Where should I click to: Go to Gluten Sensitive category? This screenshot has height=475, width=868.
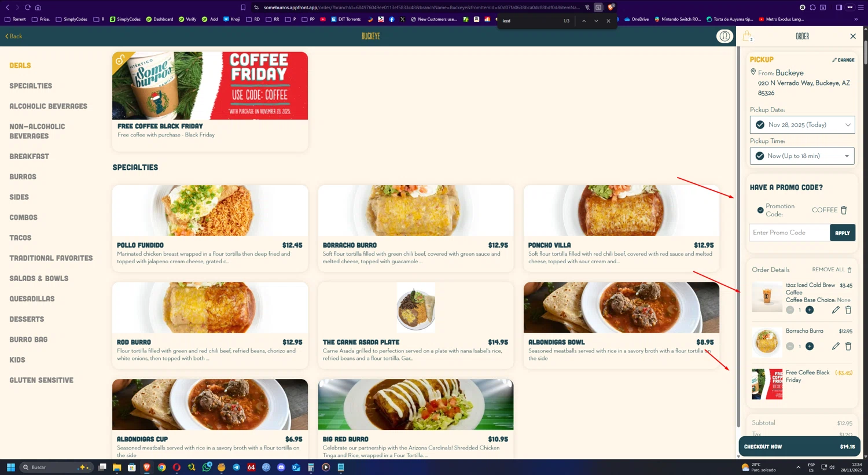click(41, 380)
